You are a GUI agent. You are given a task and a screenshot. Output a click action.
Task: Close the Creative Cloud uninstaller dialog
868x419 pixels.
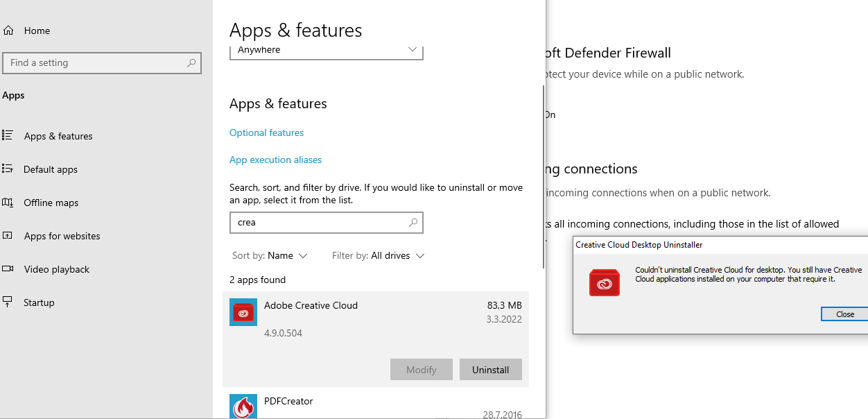(x=844, y=314)
